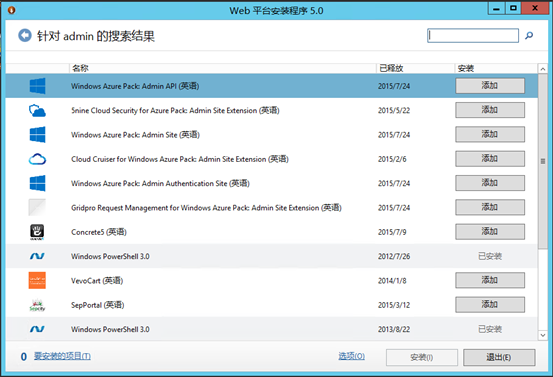Viewport: 553px width, 377px height.
Task: Add Gridpro Request Management extension
Action: pyautogui.click(x=490, y=207)
